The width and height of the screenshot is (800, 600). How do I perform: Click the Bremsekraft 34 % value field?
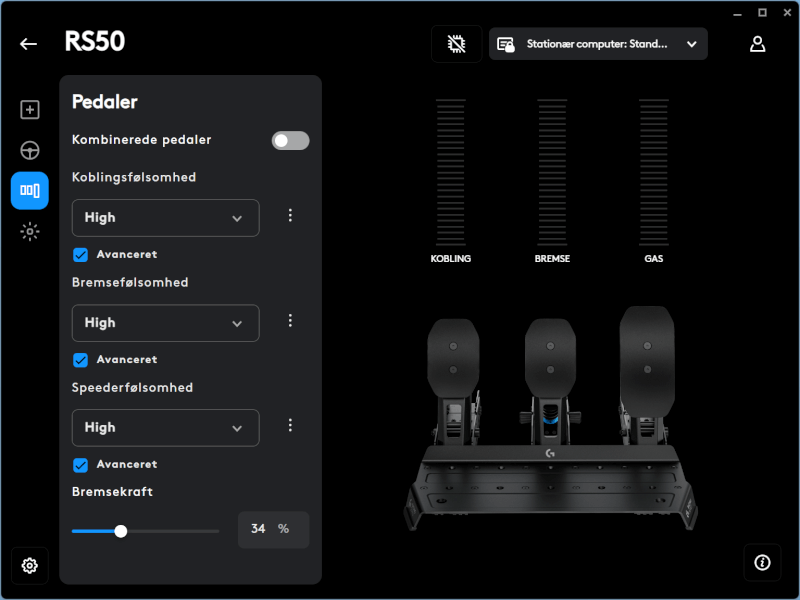pos(273,529)
